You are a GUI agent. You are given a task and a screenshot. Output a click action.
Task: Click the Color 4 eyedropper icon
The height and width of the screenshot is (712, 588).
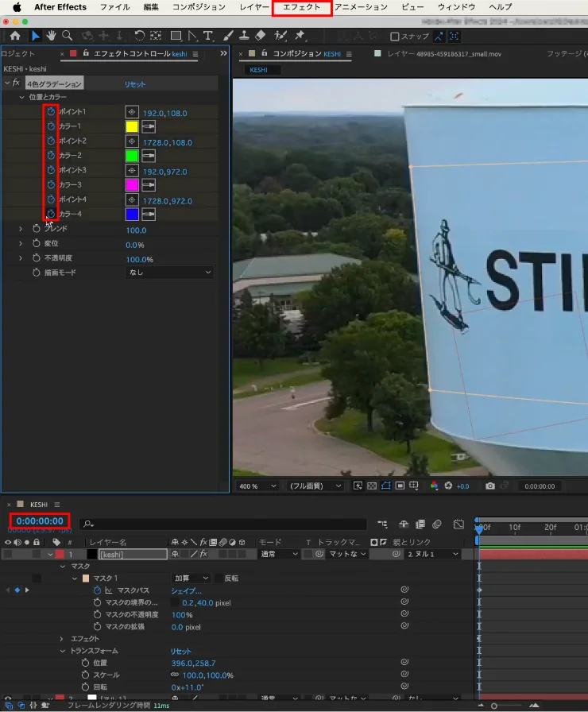[x=149, y=215]
